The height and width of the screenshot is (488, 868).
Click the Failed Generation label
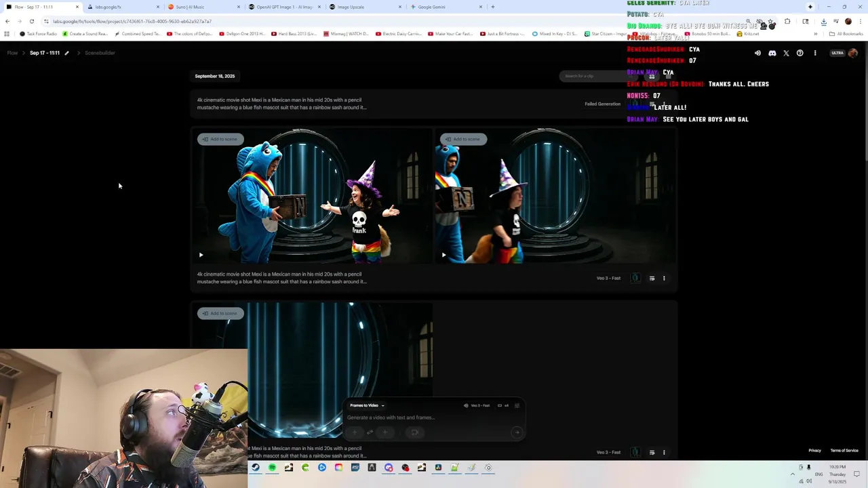[603, 104]
